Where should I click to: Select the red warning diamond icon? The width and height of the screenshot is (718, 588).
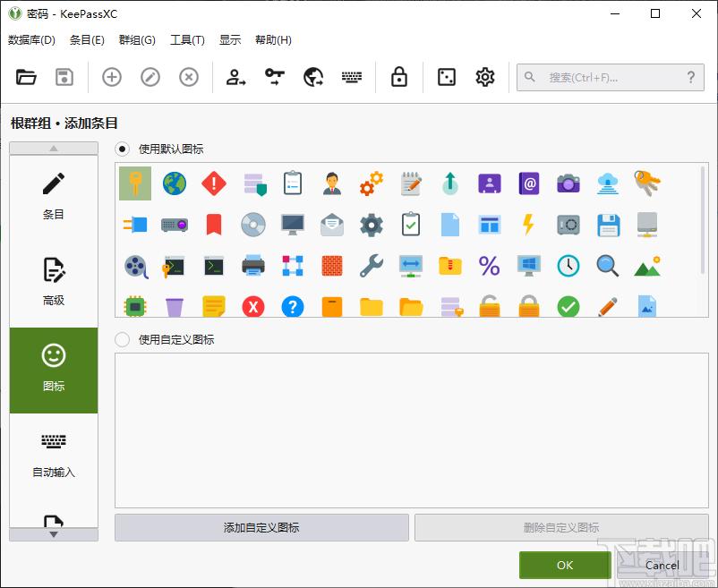point(214,183)
